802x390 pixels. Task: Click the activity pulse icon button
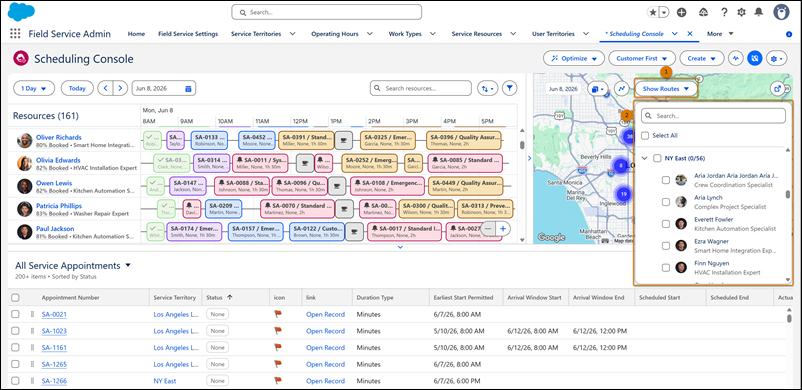pyautogui.click(x=736, y=58)
